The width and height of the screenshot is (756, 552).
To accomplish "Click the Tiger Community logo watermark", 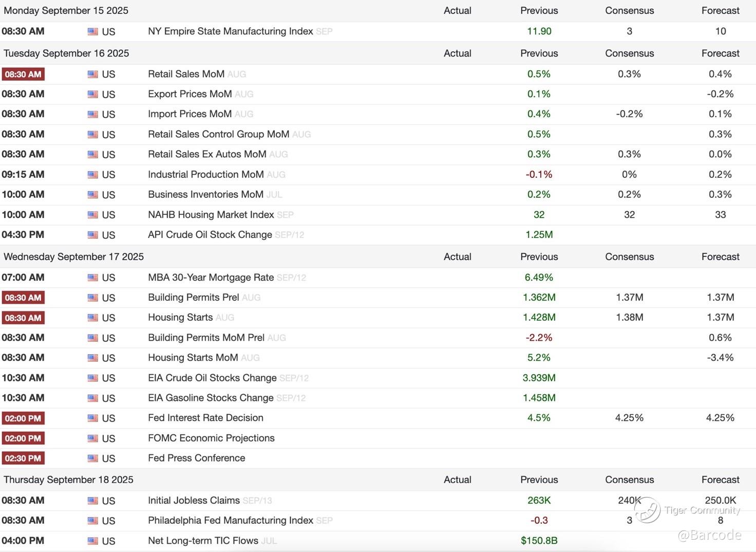I will click(x=647, y=510).
